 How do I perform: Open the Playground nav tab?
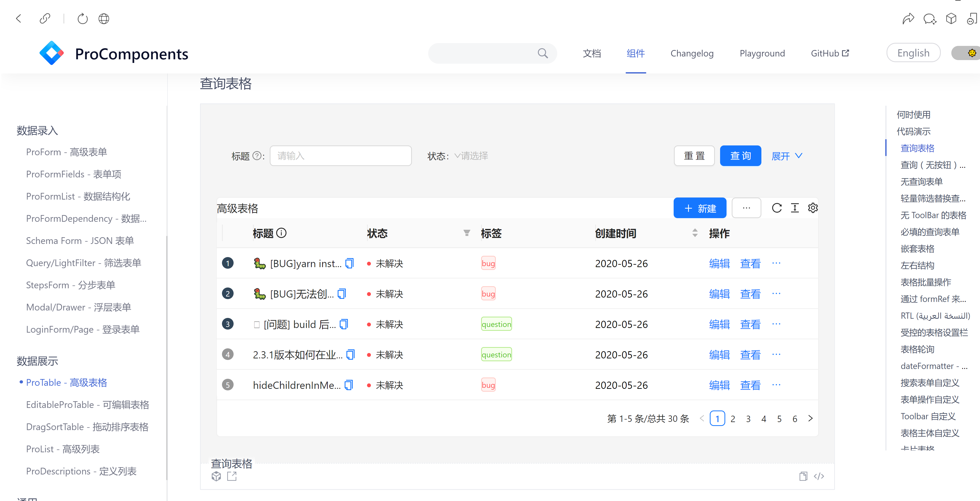tap(762, 53)
